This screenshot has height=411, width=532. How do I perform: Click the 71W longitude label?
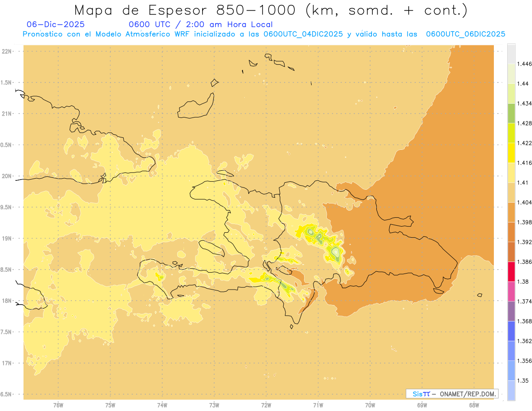click(318, 405)
